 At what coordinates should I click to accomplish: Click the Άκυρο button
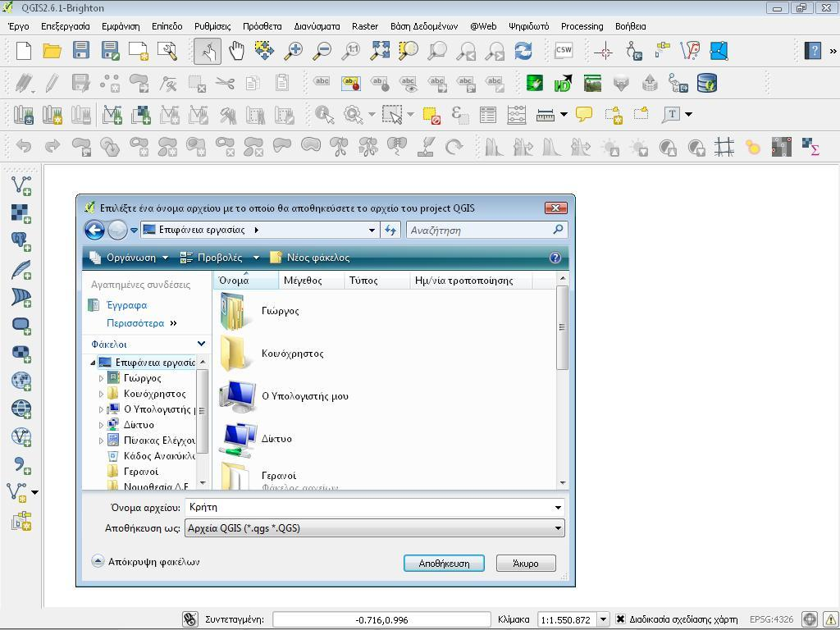click(x=526, y=563)
